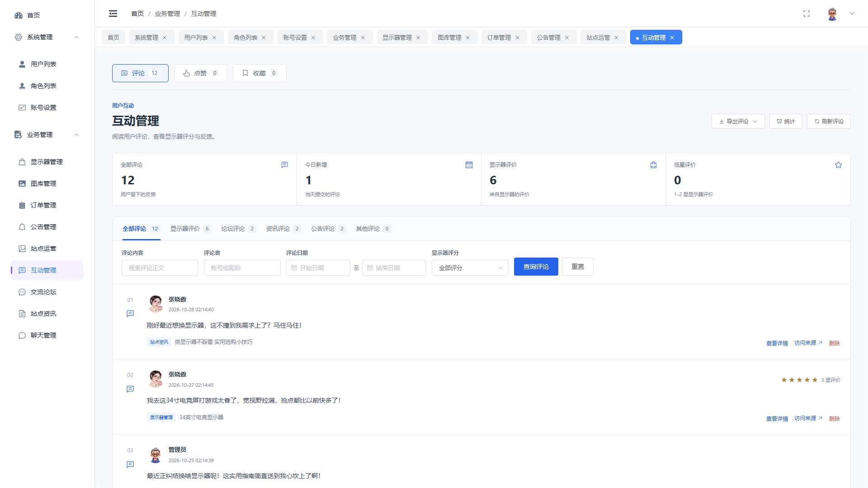The image size is (868, 488).
Task: Close the 角色列表 page tab
Action: click(x=264, y=38)
